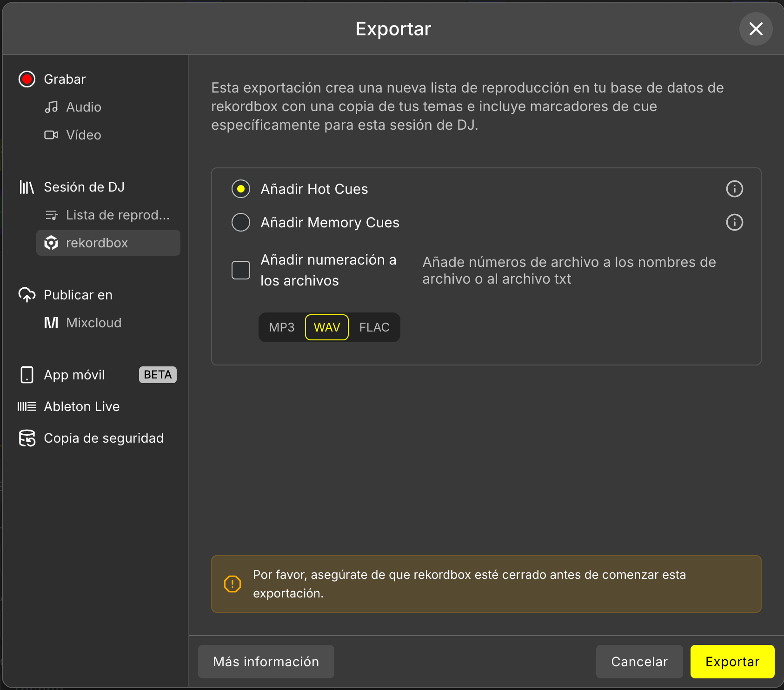Choose MP3 export format
This screenshot has height=690, width=784.
click(281, 327)
